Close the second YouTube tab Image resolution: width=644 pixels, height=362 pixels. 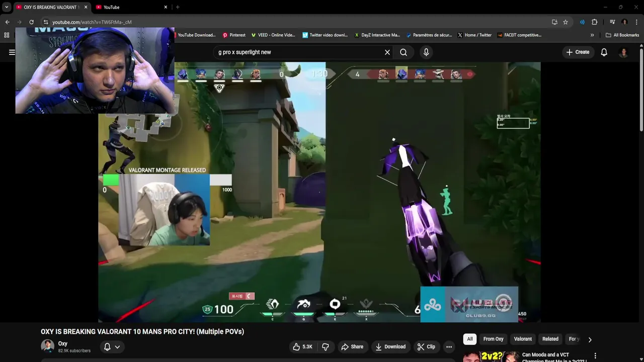click(166, 7)
